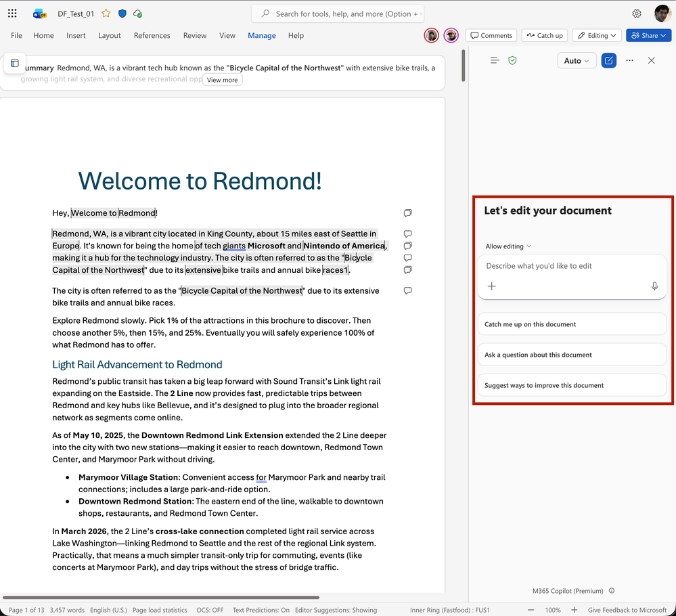The height and width of the screenshot is (616, 676).
Task: Open the Comments button
Action: (491, 35)
